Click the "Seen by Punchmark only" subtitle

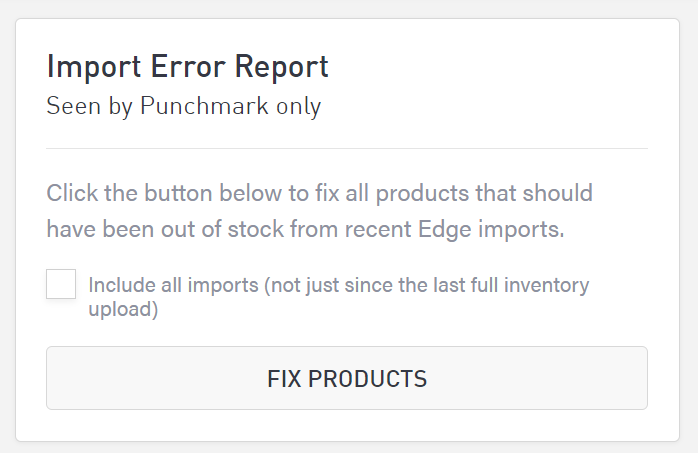coord(183,105)
